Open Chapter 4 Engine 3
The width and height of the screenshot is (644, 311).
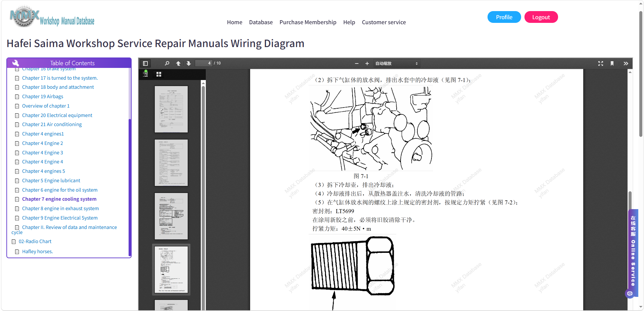pos(43,153)
